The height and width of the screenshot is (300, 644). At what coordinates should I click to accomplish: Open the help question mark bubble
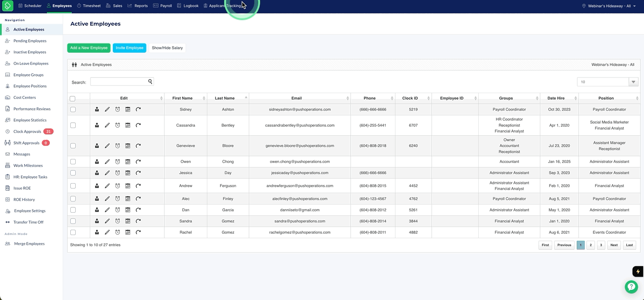[631, 287]
